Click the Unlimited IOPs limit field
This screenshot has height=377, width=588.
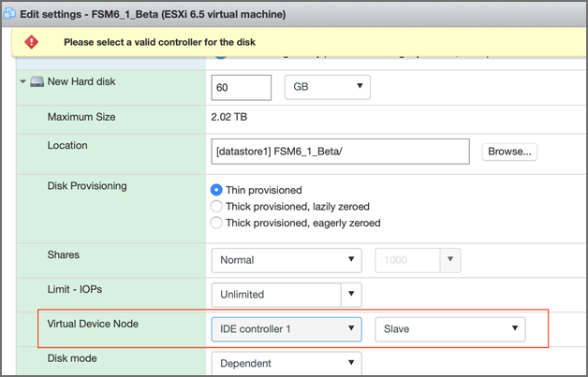tap(275, 294)
